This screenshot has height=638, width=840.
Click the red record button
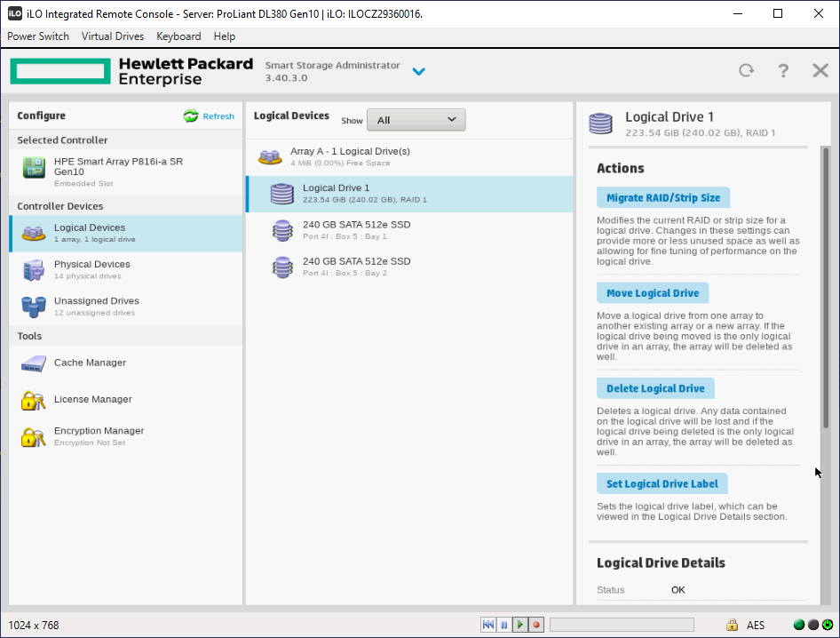pyautogui.click(x=536, y=625)
